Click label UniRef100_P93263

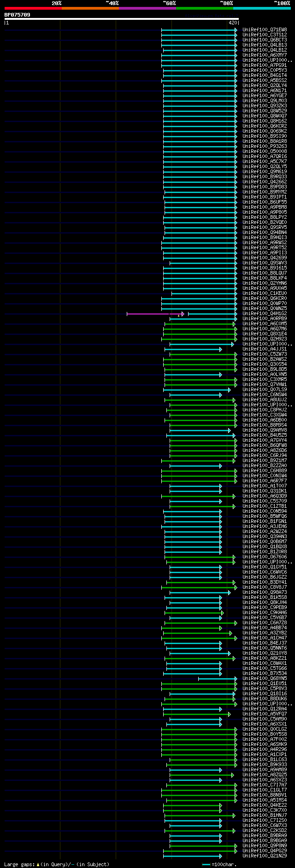pos(265,147)
